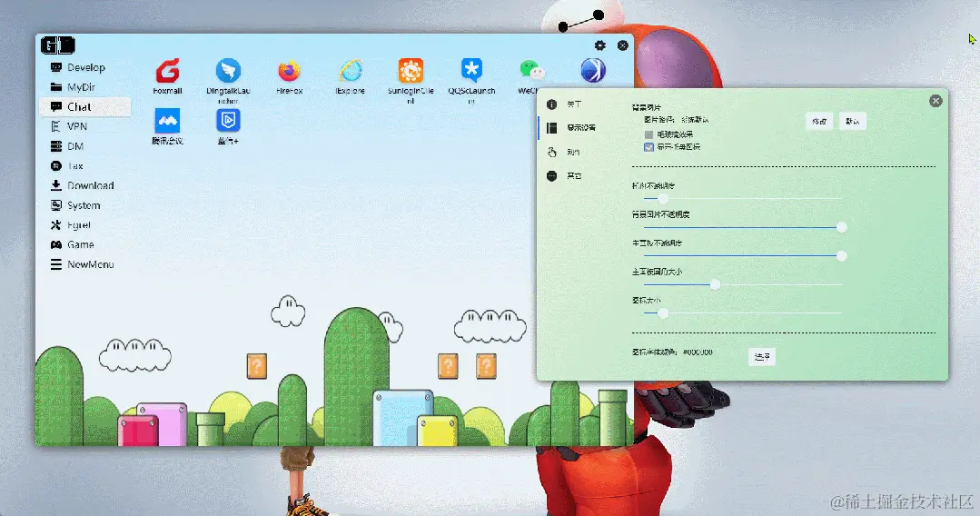
Task: Open the DingtalkLauncher icon
Action: click(x=228, y=71)
